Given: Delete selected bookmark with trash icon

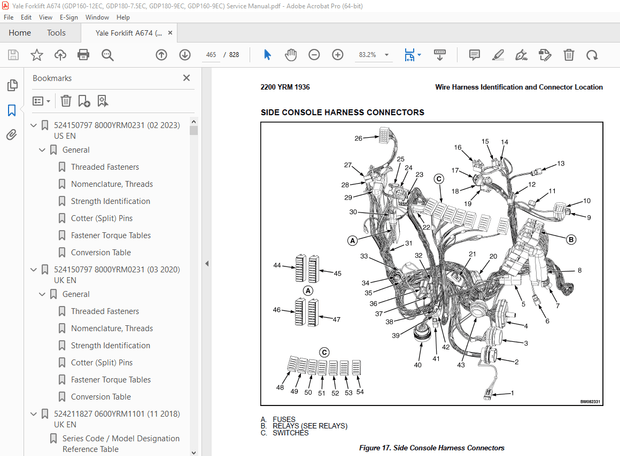Looking at the screenshot, I should pyautogui.click(x=66, y=101).
